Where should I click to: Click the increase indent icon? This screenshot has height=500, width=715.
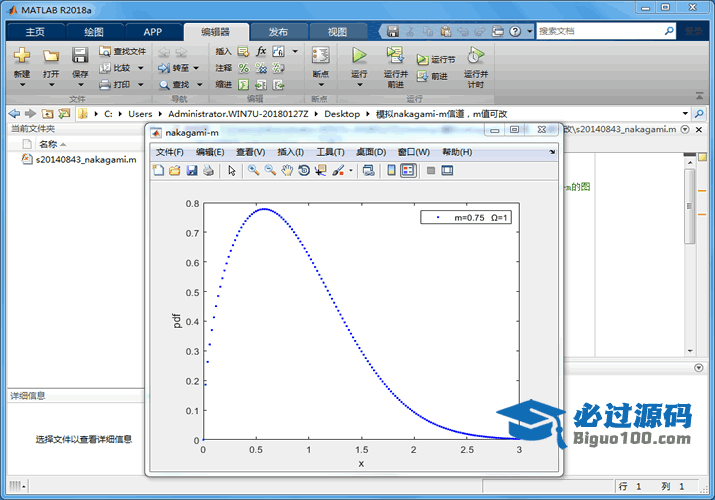point(261,85)
